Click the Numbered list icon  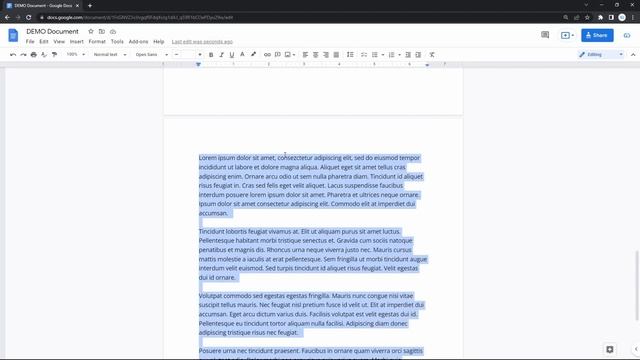coord(391,55)
